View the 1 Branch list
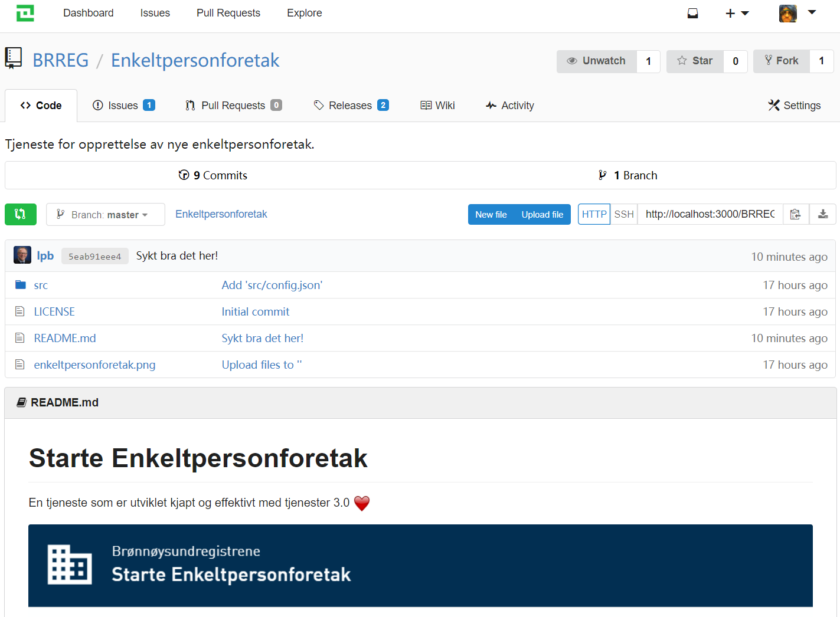840x617 pixels. [628, 175]
